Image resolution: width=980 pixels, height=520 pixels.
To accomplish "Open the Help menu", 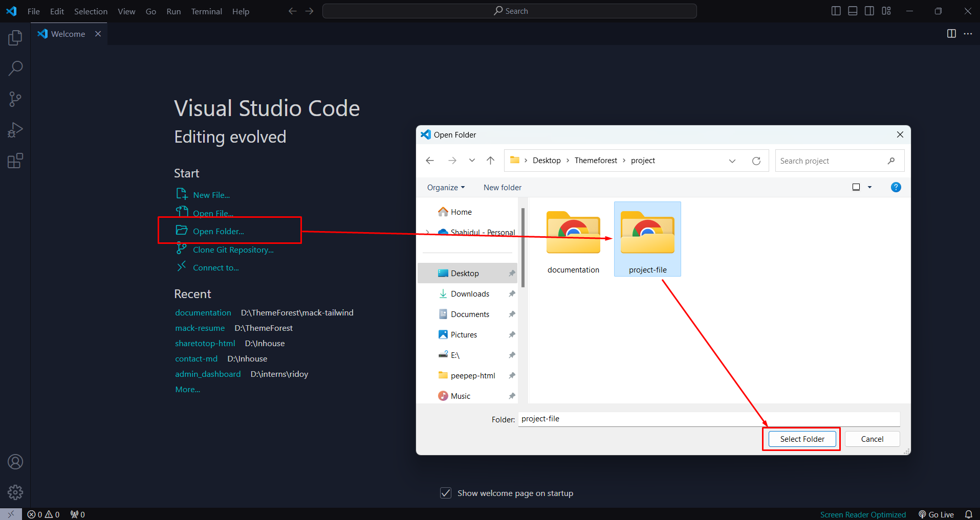I will point(241,11).
